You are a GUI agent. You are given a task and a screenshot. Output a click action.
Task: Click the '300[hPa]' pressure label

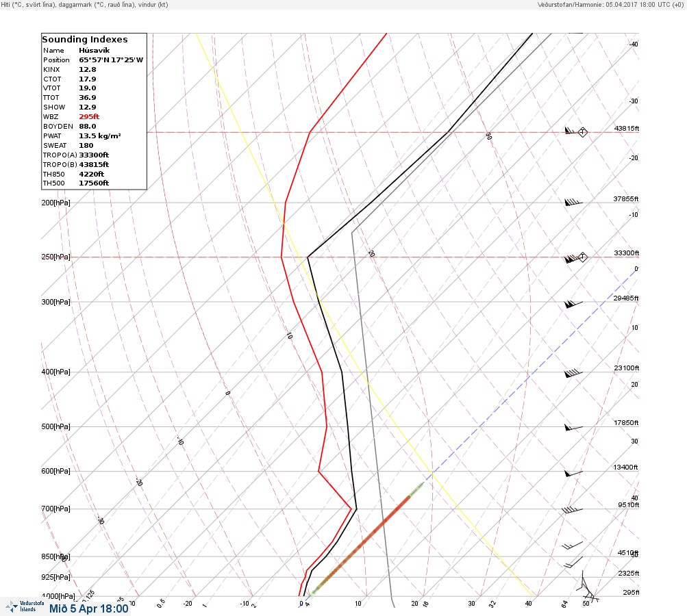point(55,302)
